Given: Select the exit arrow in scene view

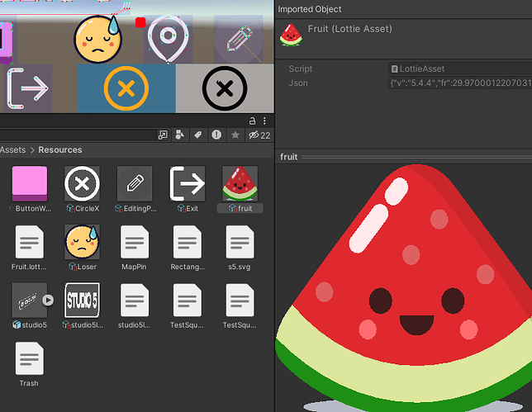Looking at the screenshot, I should point(28,88).
